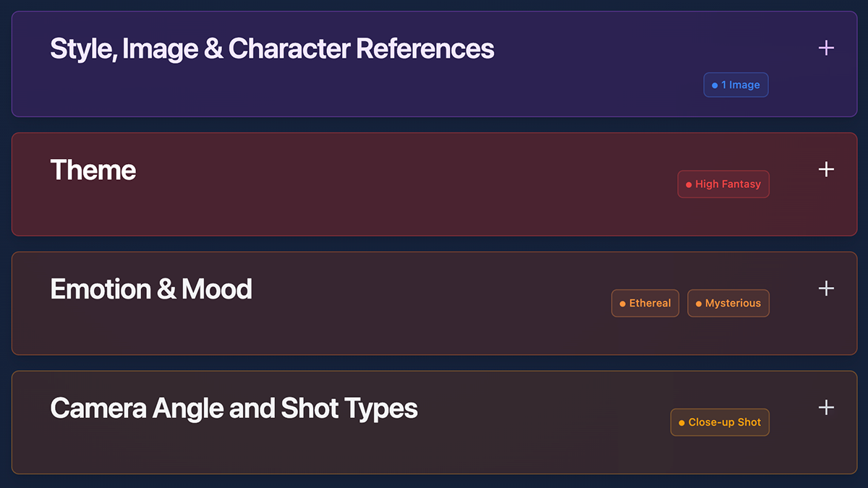Open the Camera Angle and Shot Types heading
This screenshot has width=868, height=488.
point(234,408)
